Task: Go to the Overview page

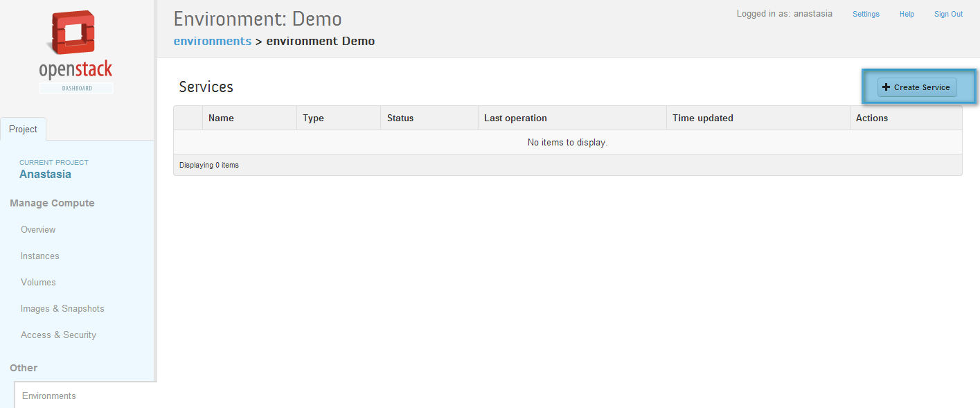Action: pos(38,229)
